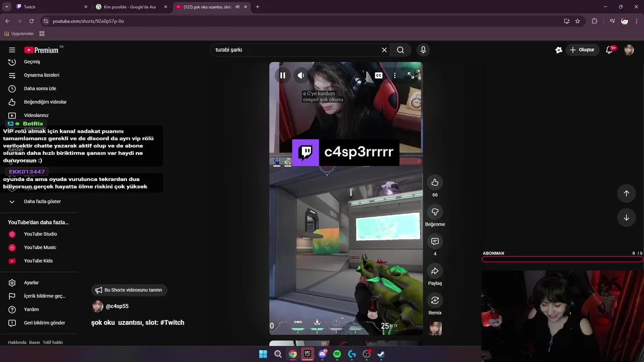Open the YouTube hamburger guide menu

[12, 50]
